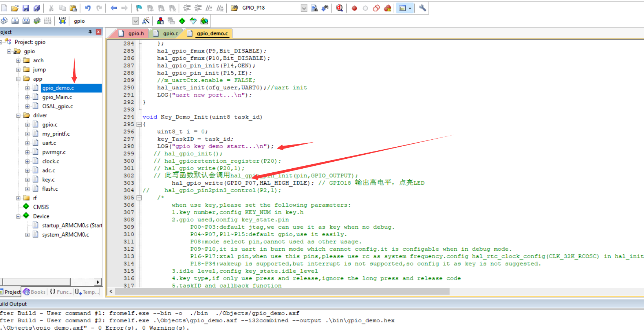Open Options for Target wand icon
This screenshot has width=644, height=330.
(x=146, y=21)
